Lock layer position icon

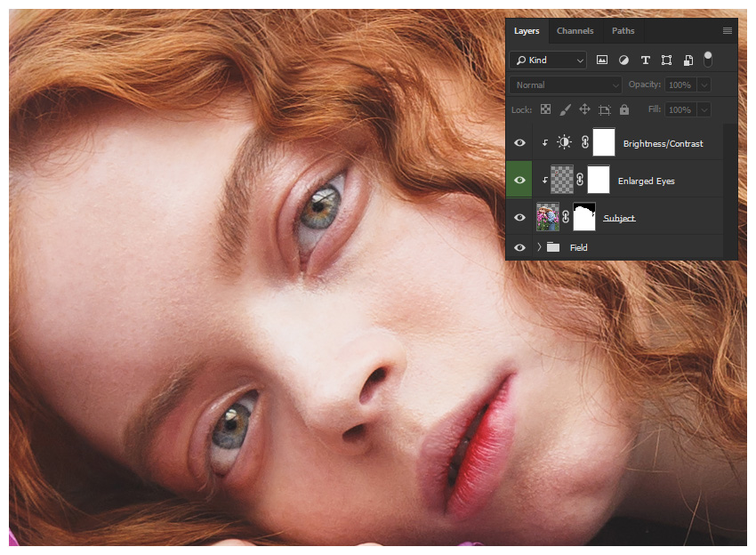pos(584,109)
